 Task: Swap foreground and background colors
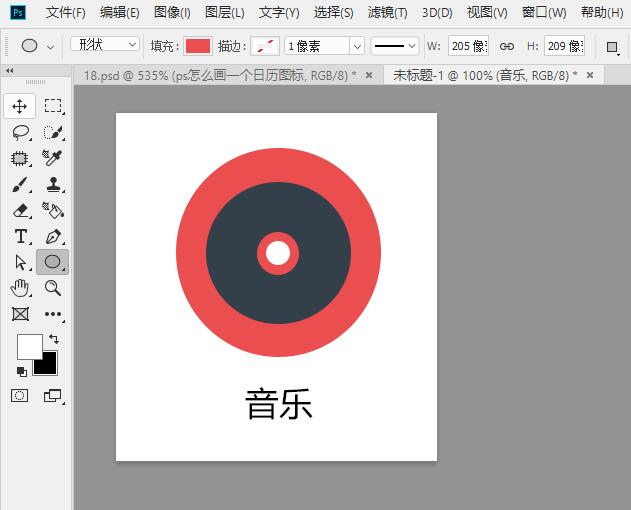(53, 340)
